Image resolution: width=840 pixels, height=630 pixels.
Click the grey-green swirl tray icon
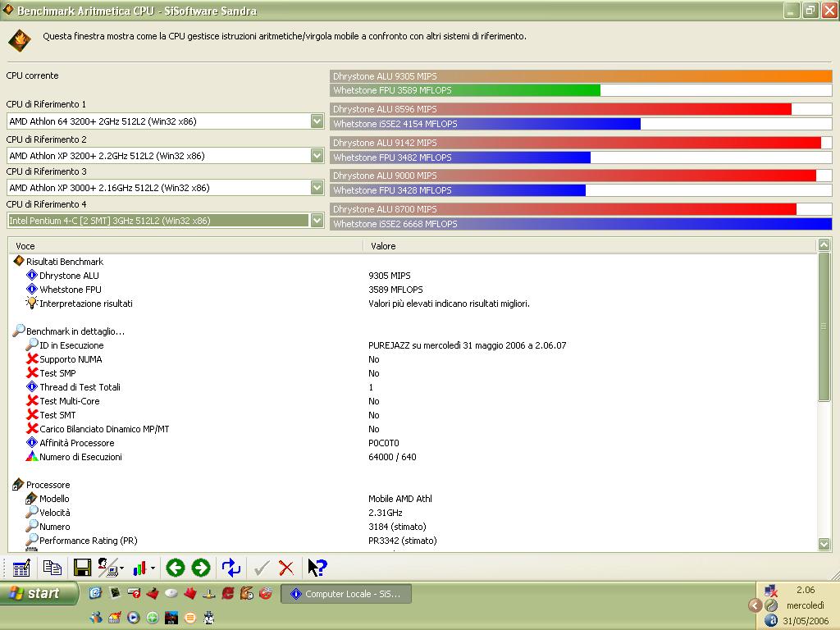point(771,606)
